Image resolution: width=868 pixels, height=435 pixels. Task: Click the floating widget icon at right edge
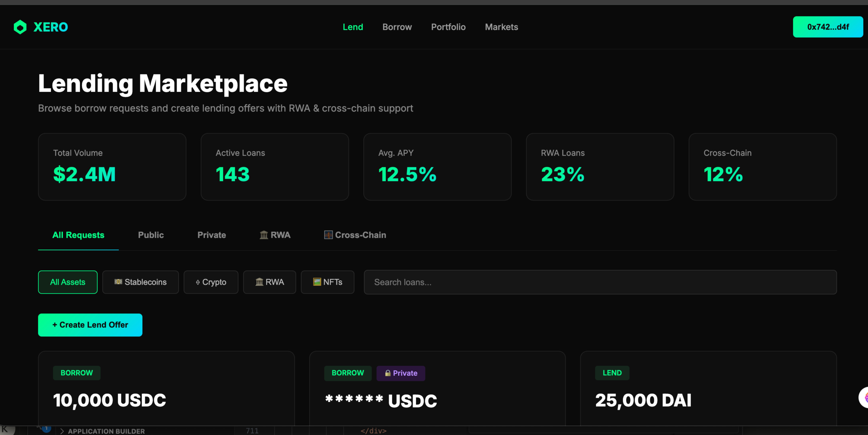tap(864, 397)
